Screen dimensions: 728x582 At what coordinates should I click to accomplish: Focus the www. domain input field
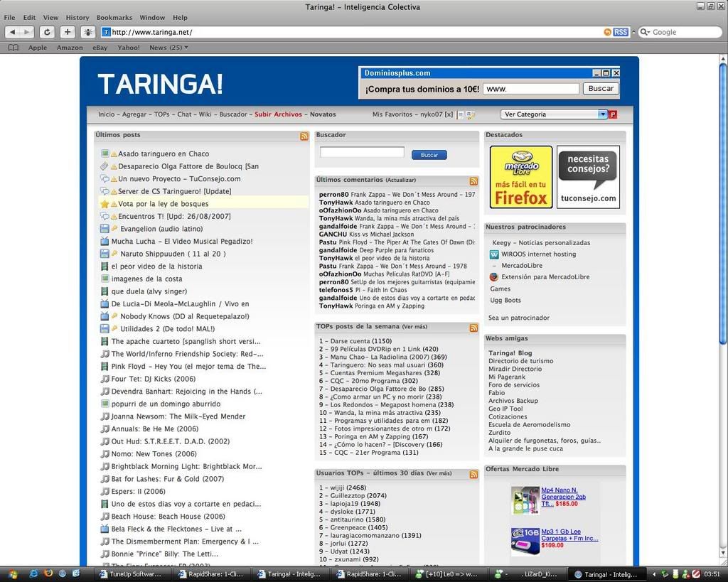(531, 89)
